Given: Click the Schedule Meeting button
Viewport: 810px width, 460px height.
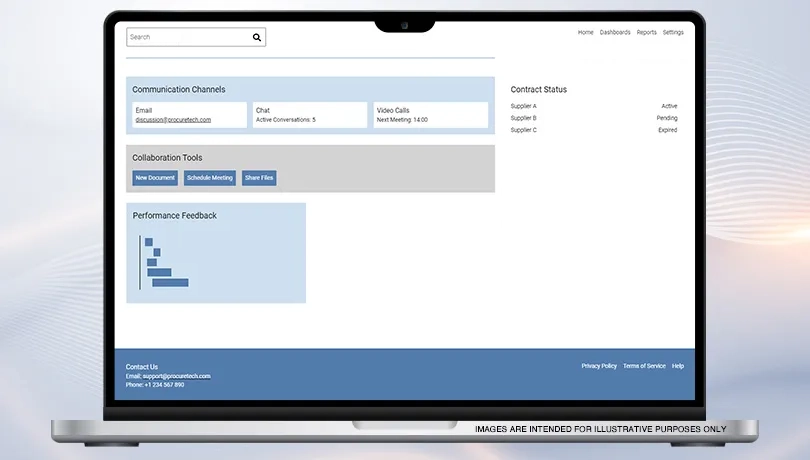Looking at the screenshot, I should (210, 178).
